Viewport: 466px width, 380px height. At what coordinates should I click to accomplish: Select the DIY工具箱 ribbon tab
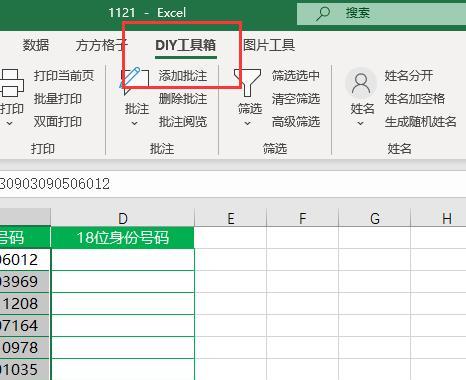coord(186,45)
